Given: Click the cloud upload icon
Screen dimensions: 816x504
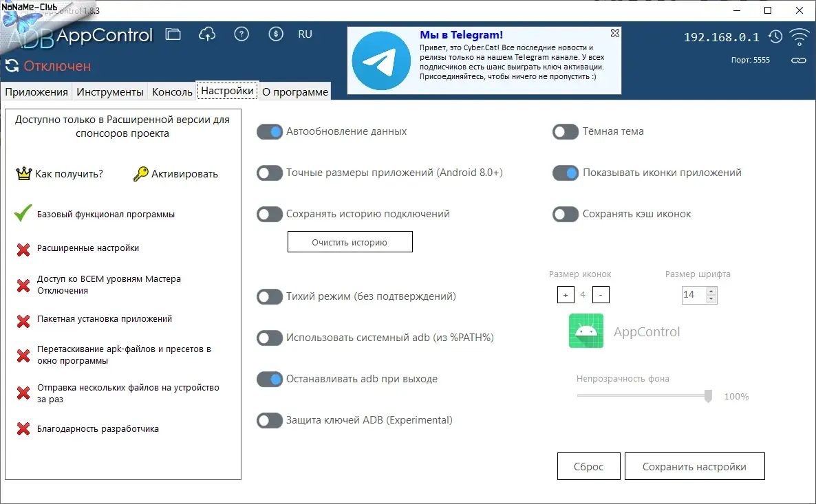Looking at the screenshot, I should pyautogui.click(x=207, y=34).
